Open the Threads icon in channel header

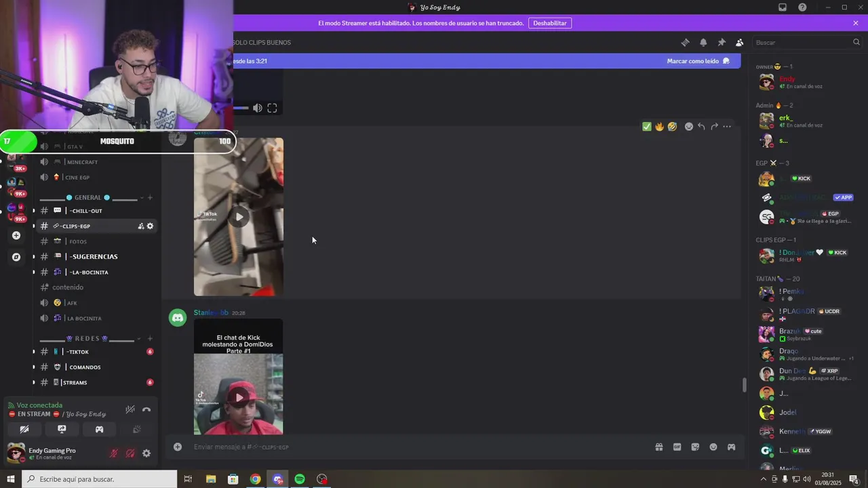(685, 42)
